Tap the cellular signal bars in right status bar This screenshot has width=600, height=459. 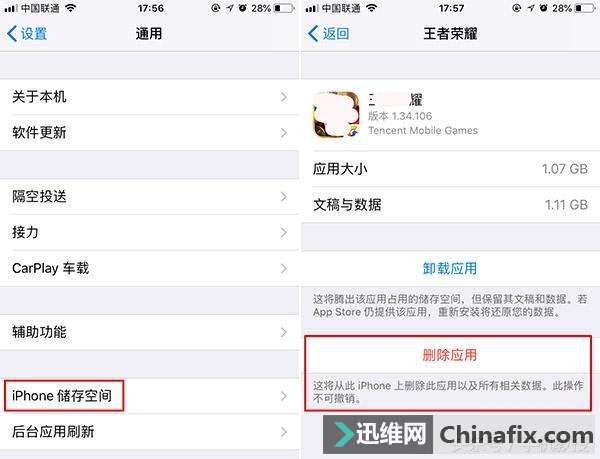pos(311,8)
